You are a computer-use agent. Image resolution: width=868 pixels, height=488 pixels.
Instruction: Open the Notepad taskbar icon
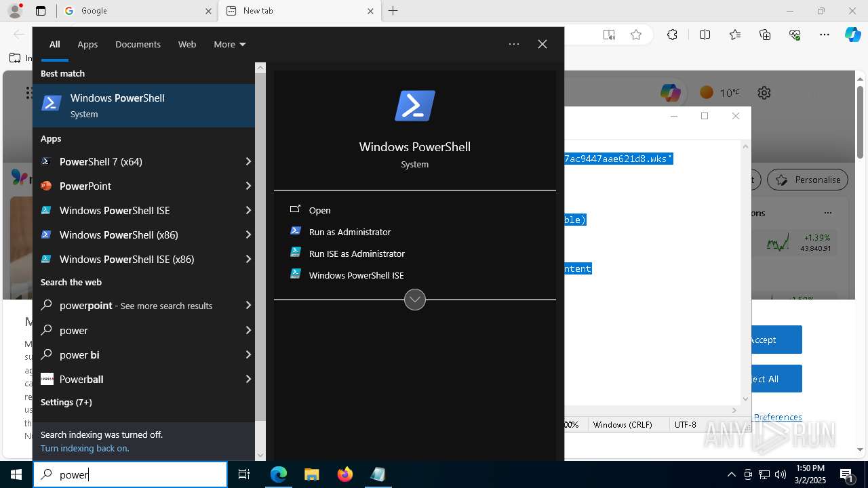pos(378,474)
